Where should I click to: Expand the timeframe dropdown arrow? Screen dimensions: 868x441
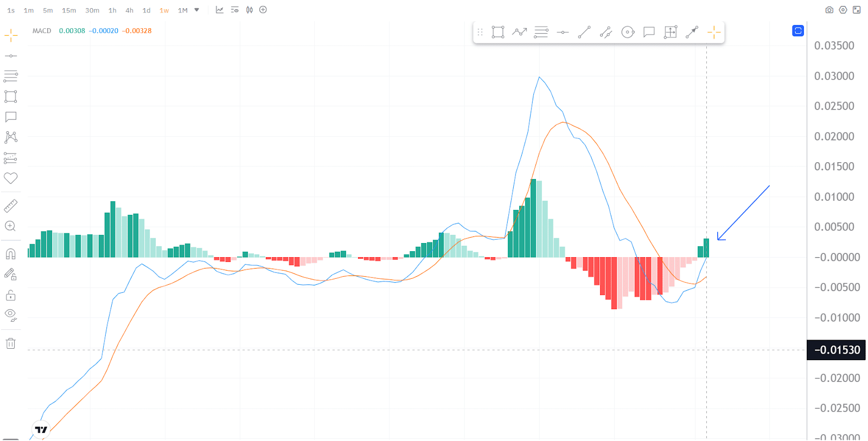click(x=196, y=10)
